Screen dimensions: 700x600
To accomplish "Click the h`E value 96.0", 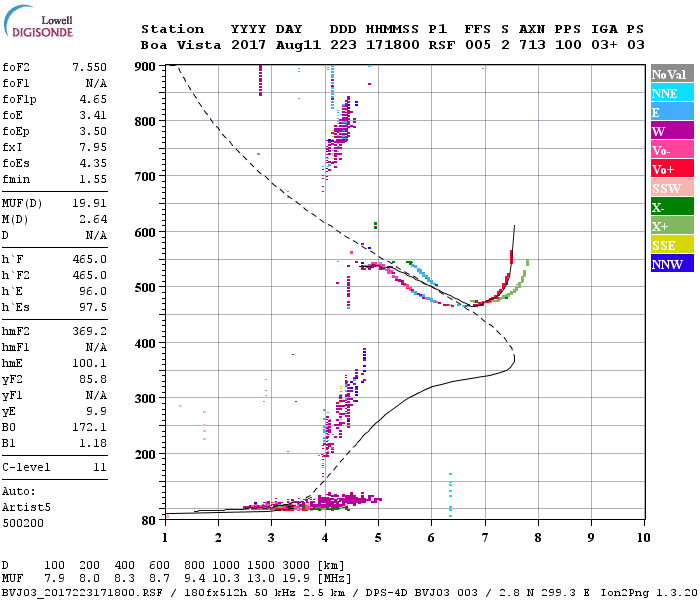I will (x=93, y=292).
